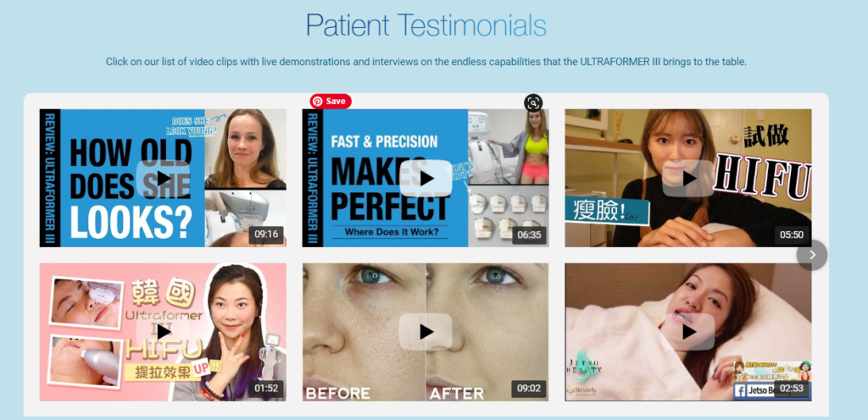Play the pink Korean Ultraformer HIFU video
Viewport: 868px width, 420px height.
(163, 332)
